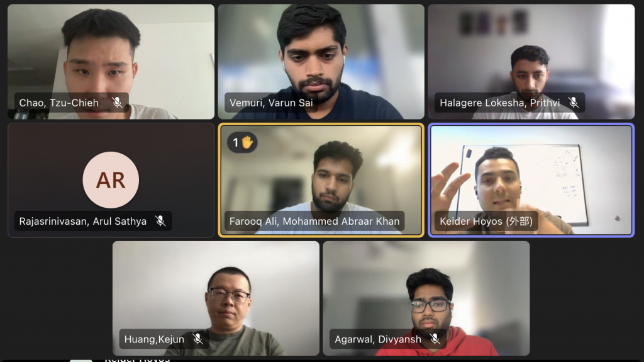Click the Farooq Ali, Mohammed Abraar Khan name label
The height and width of the screenshot is (362, 644).
[x=314, y=221]
